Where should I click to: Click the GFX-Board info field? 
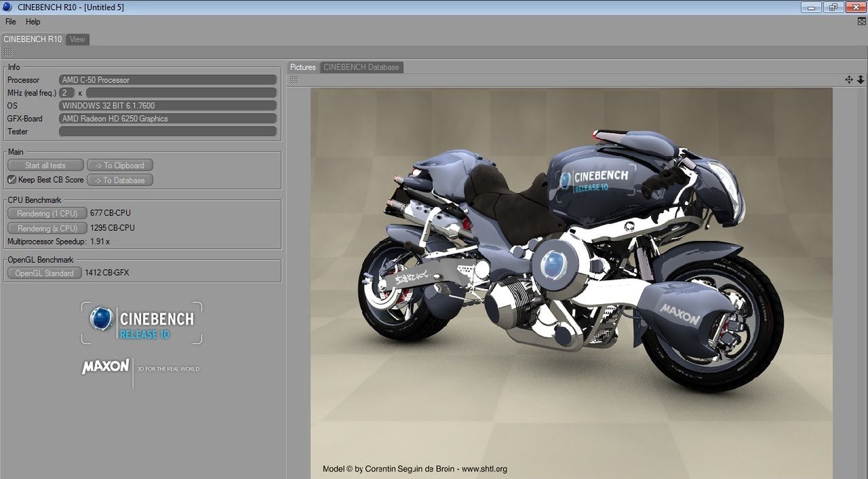click(x=168, y=119)
